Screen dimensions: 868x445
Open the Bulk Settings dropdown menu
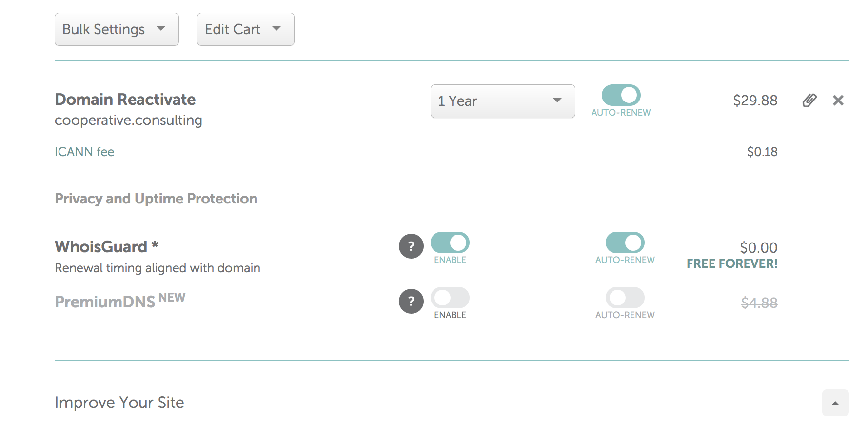point(117,29)
